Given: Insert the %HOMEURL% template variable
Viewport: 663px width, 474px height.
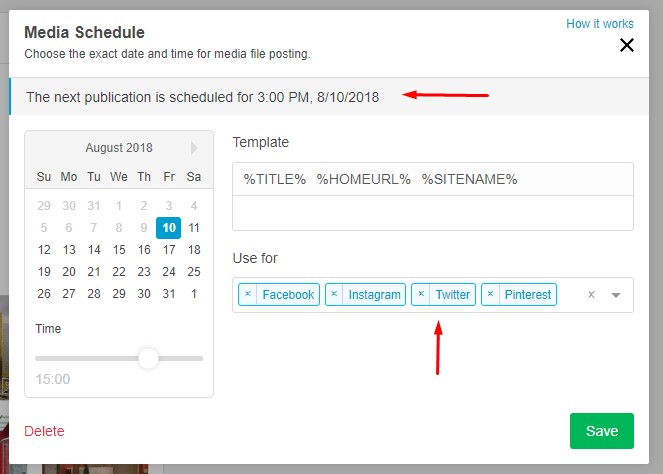Looking at the screenshot, I should (x=364, y=179).
